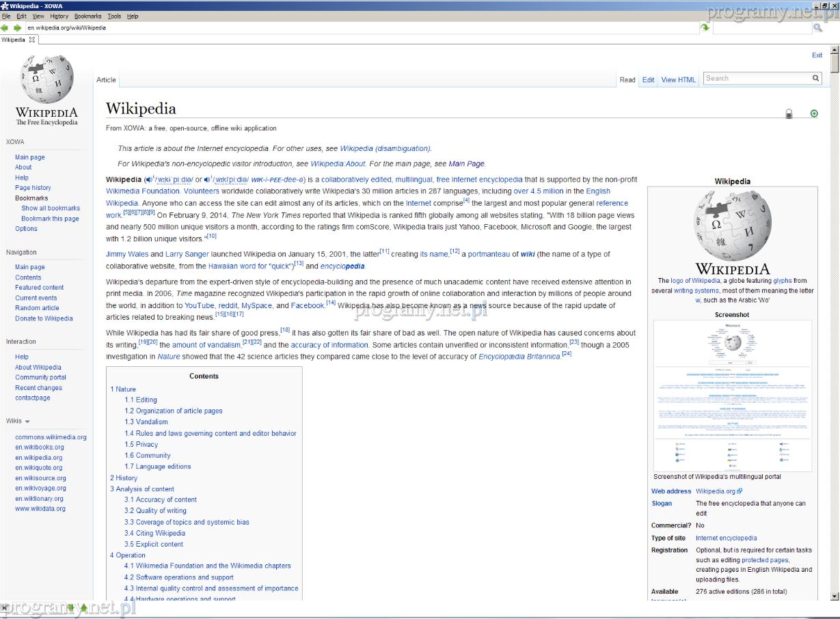Click the address bar URL field

342,28
